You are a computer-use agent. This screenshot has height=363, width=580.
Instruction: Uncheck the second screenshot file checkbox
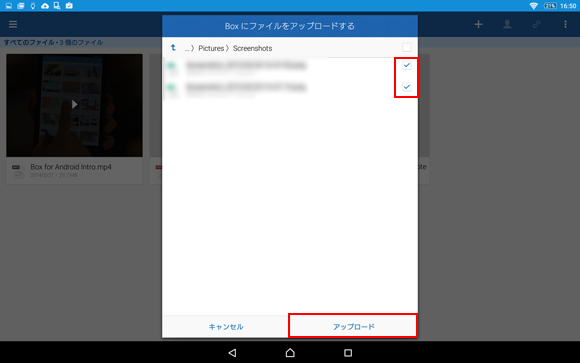coord(407,87)
